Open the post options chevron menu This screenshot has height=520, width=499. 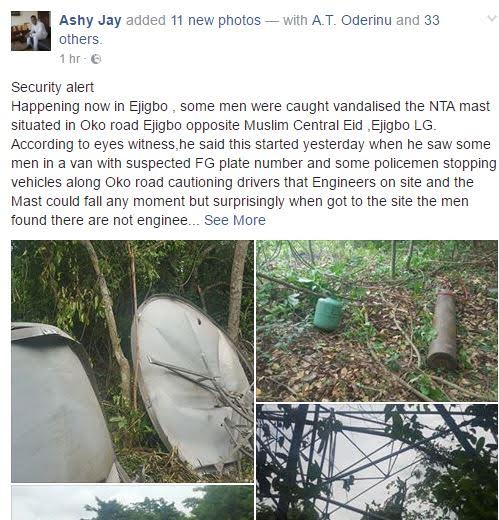tap(492, 18)
